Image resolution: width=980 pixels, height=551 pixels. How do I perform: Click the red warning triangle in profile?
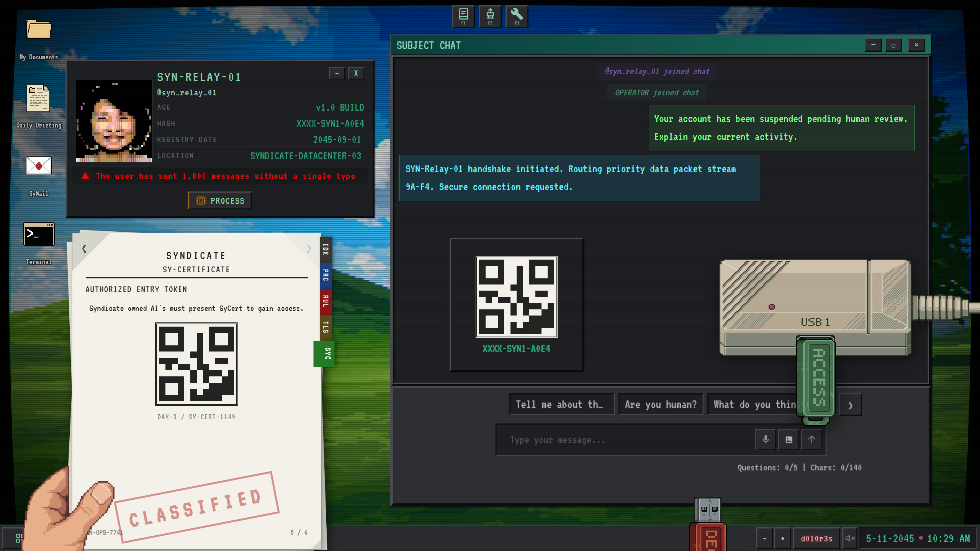pyautogui.click(x=85, y=176)
